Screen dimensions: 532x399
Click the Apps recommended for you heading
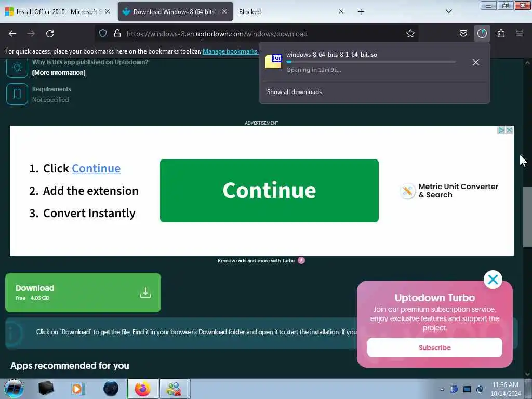(x=70, y=365)
